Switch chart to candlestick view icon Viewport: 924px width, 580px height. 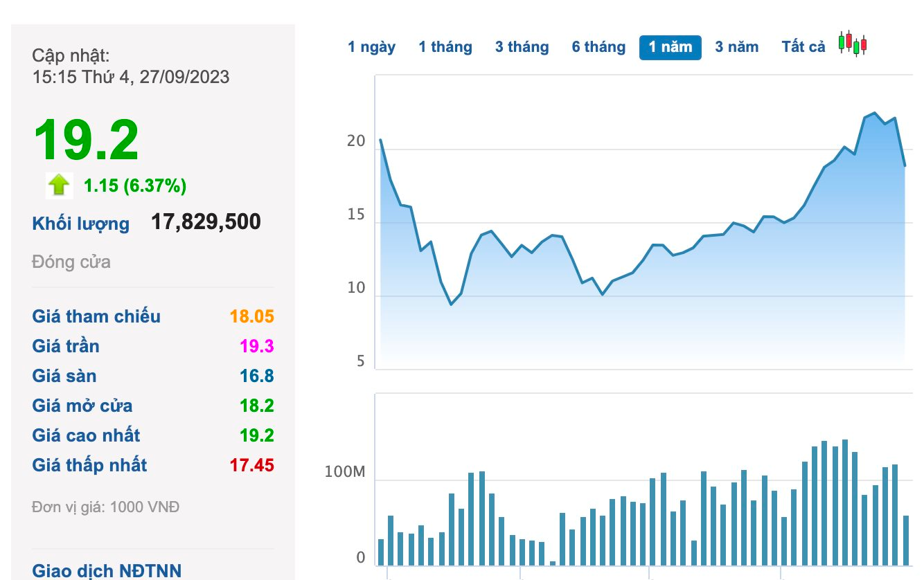coord(853,44)
